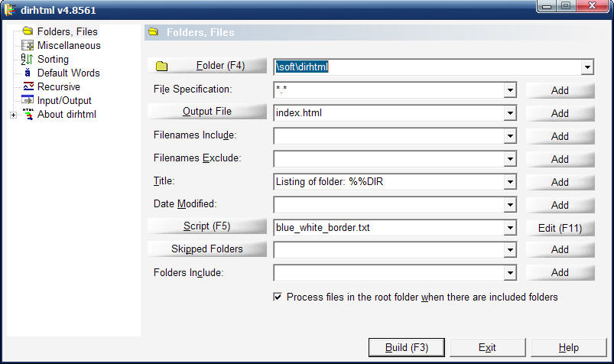Click the Sorting icon in sidebar

pos(28,60)
